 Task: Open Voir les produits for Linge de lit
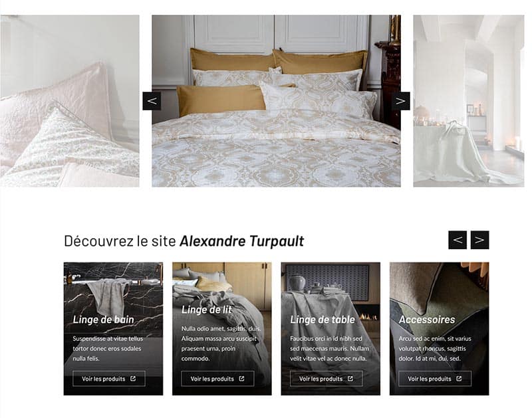tap(217, 378)
